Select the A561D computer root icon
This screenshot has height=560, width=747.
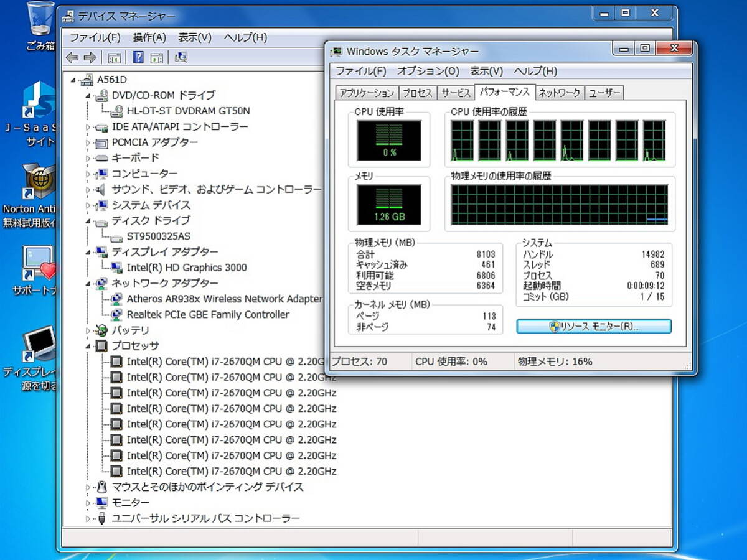pos(87,80)
